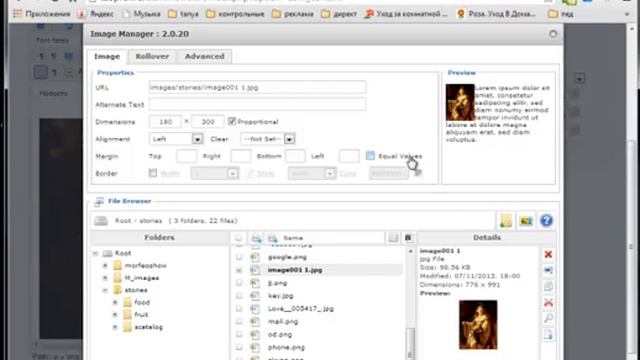Expand the food subfolder node
Viewport: 640px width, 360px height.
[x=115, y=302]
